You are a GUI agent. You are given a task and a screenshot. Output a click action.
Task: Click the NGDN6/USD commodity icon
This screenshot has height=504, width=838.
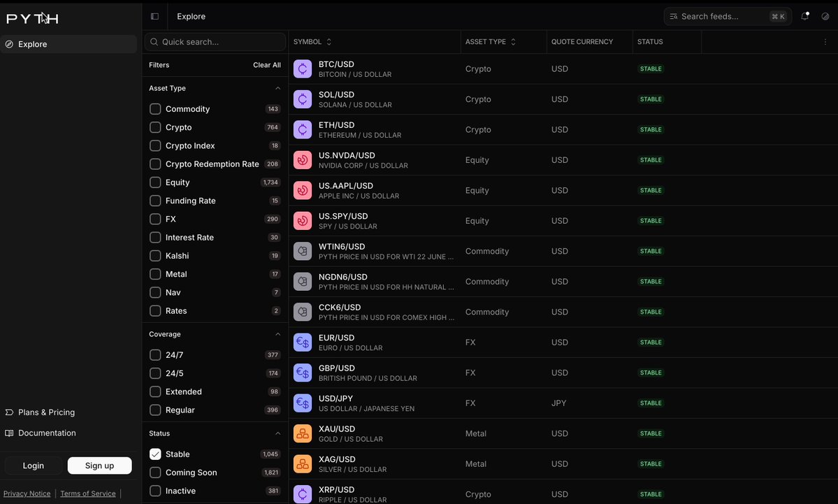tap(303, 282)
